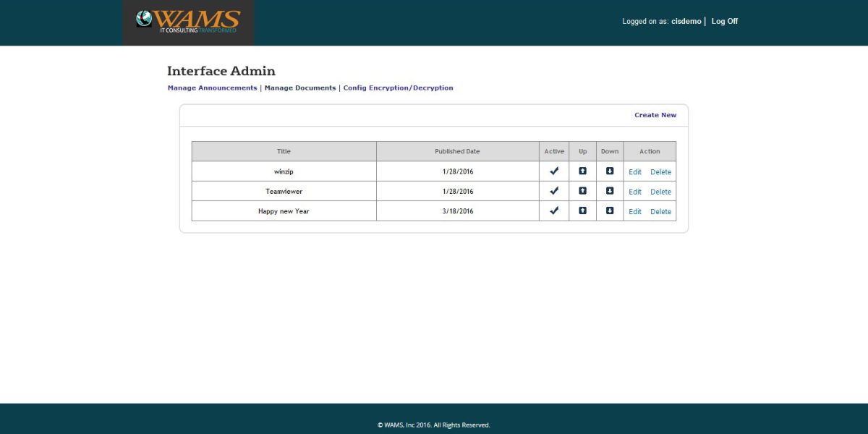Image resolution: width=868 pixels, height=434 pixels.
Task: Open the Manage Announcements section
Action: [210, 88]
